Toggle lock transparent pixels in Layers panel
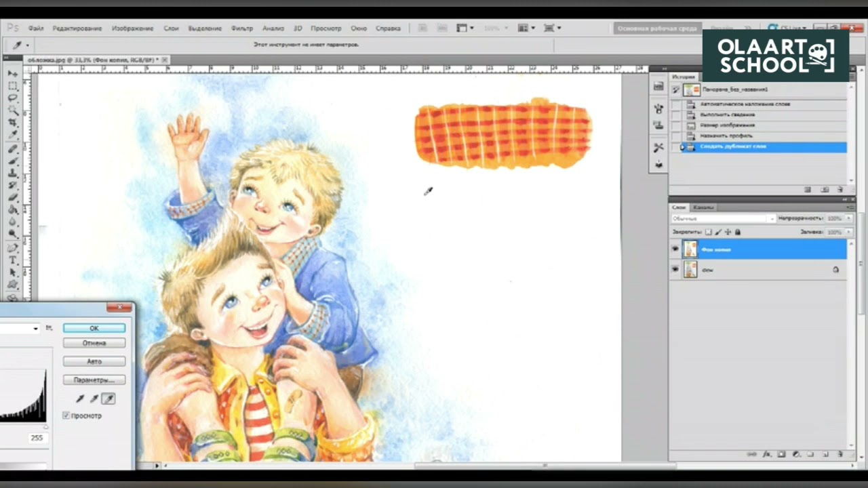 point(709,232)
